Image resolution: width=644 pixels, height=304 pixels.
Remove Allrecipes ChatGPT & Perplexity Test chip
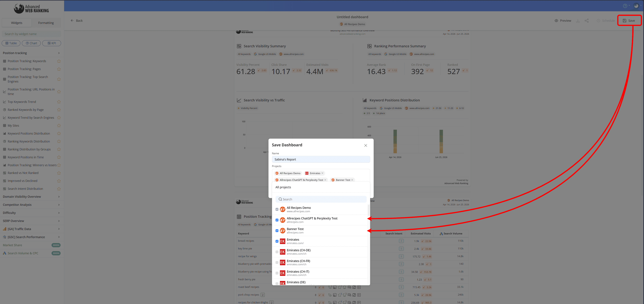(325, 180)
